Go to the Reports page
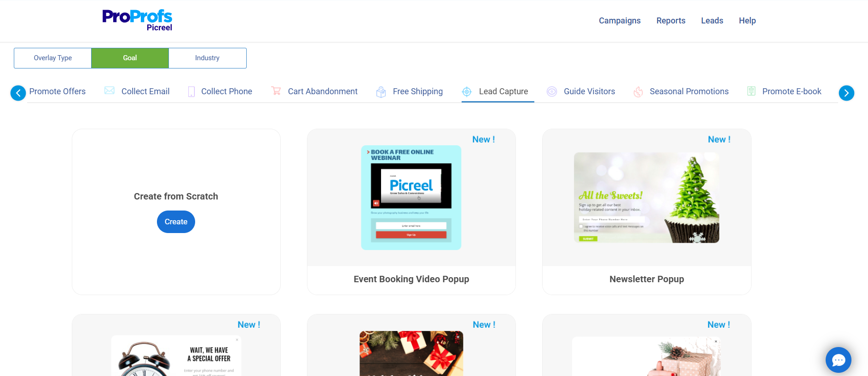Screen dimensions: 868x376 point(671,21)
